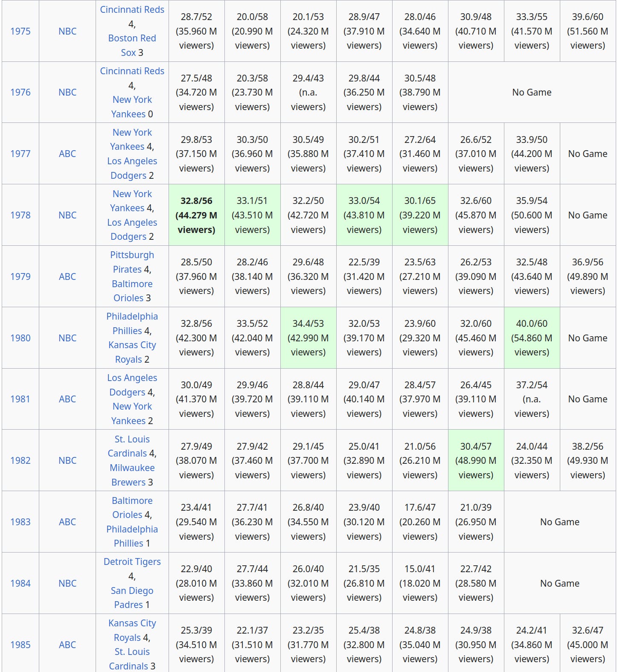Open Cincinnati Reds link in 1975 row
The image size is (617, 672).
(x=132, y=9)
